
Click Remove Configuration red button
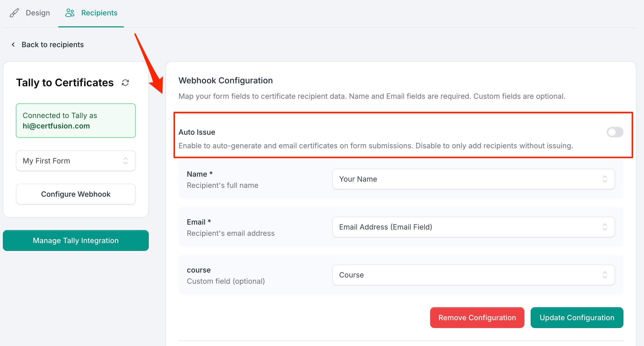[477, 318]
